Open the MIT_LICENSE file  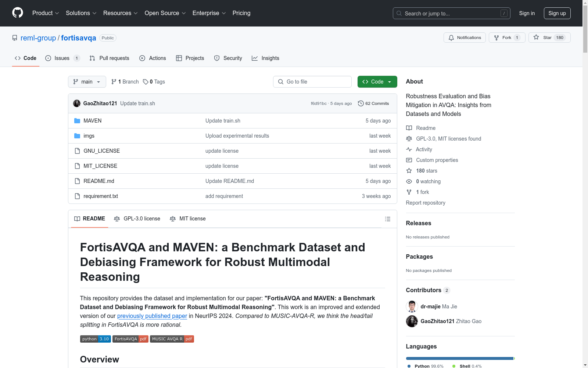tap(100, 166)
